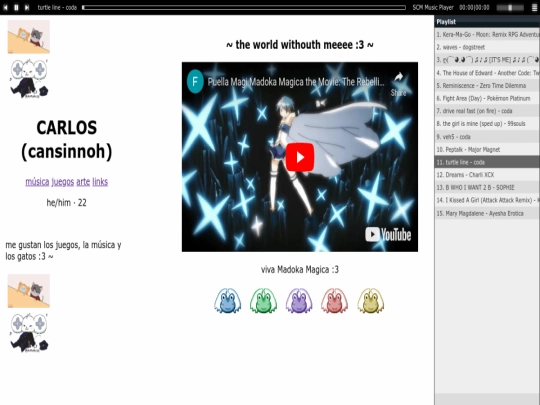
Task: Play the Madoka Magica YouTube video
Action: 300,157
